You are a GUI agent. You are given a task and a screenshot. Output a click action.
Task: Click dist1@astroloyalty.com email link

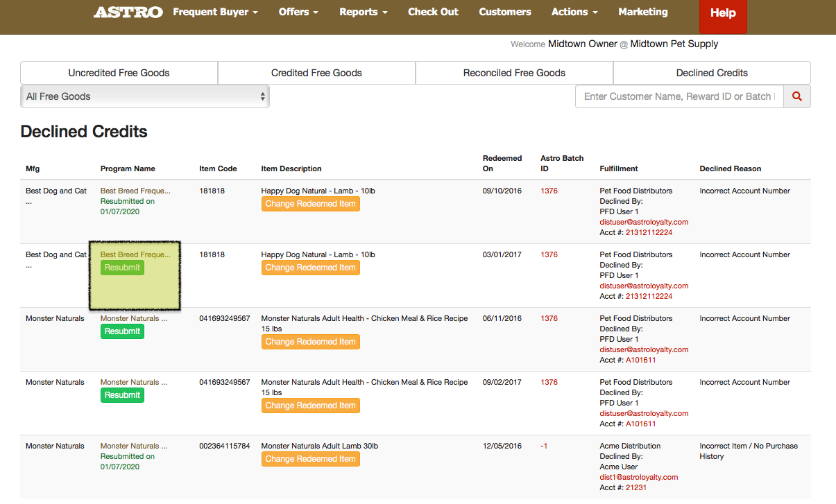(639, 477)
